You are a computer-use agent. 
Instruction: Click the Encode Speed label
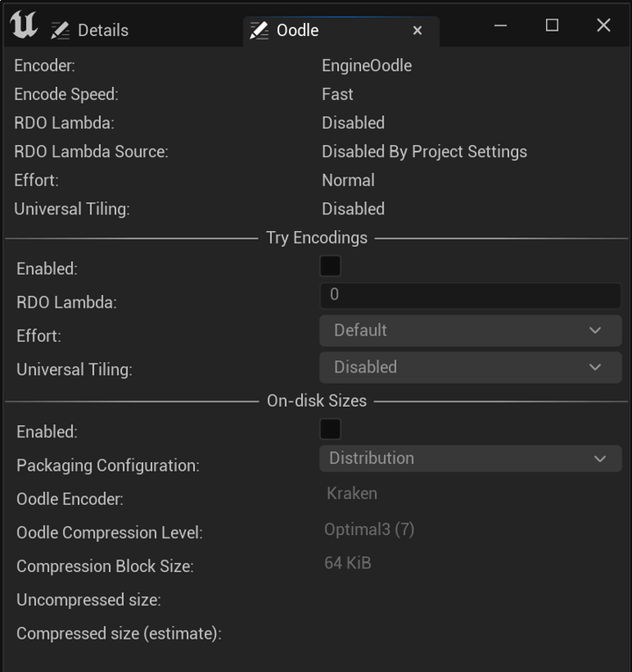pyautogui.click(x=67, y=95)
